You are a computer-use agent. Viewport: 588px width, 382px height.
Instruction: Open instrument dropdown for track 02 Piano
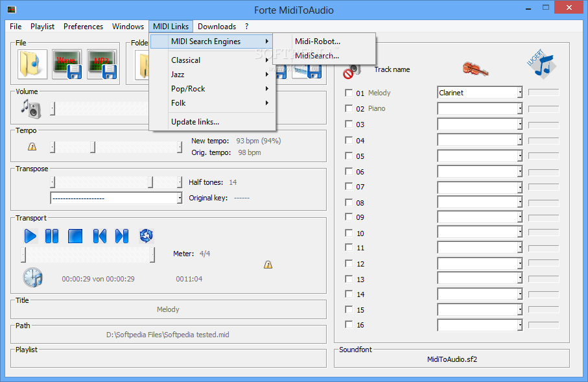[x=520, y=109]
